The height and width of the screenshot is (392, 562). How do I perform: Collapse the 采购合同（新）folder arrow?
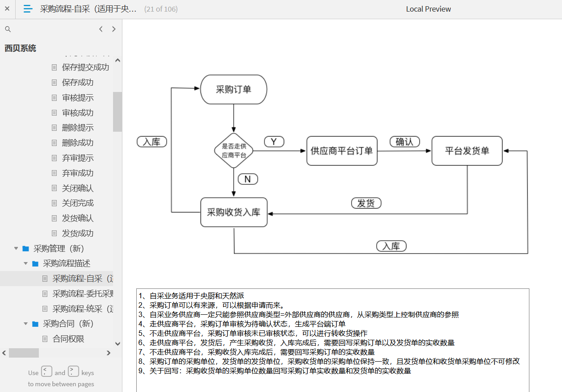(x=25, y=324)
